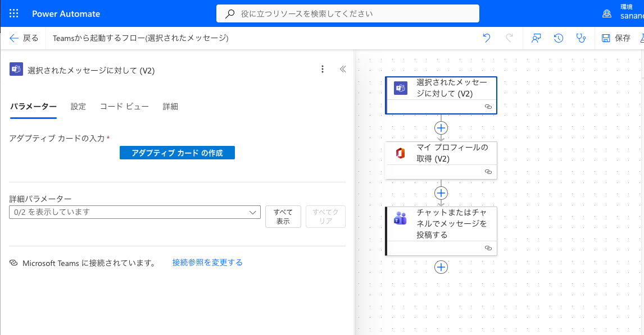Open the flow checker stethoscope icon
Viewport: 644px width, 335px height.
coord(580,38)
